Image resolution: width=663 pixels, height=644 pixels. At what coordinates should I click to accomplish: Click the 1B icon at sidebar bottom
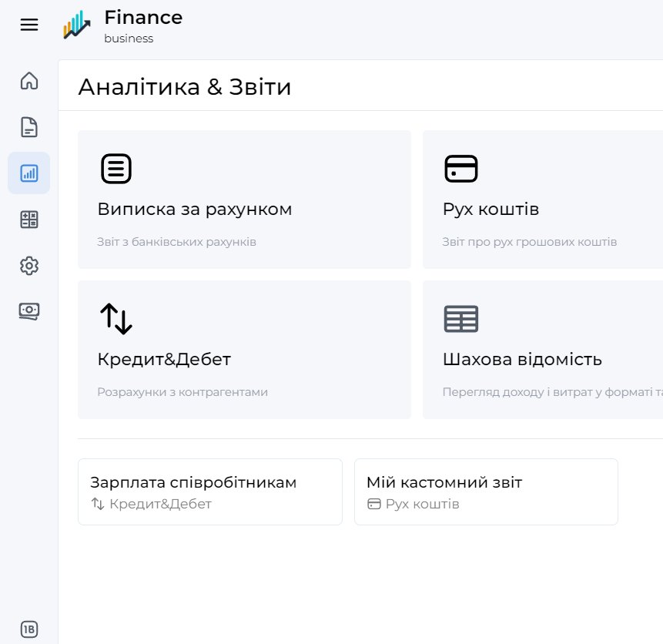(29, 629)
